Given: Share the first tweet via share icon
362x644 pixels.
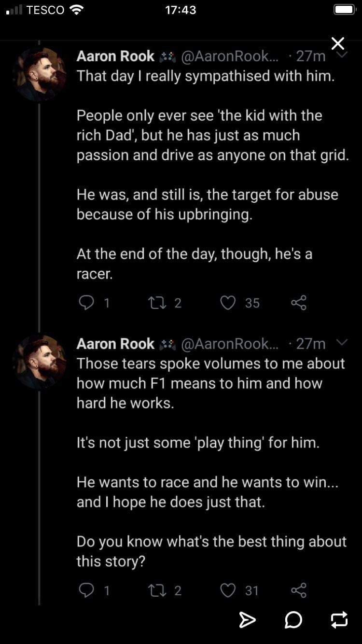Looking at the screenshot, I should 299,303.
